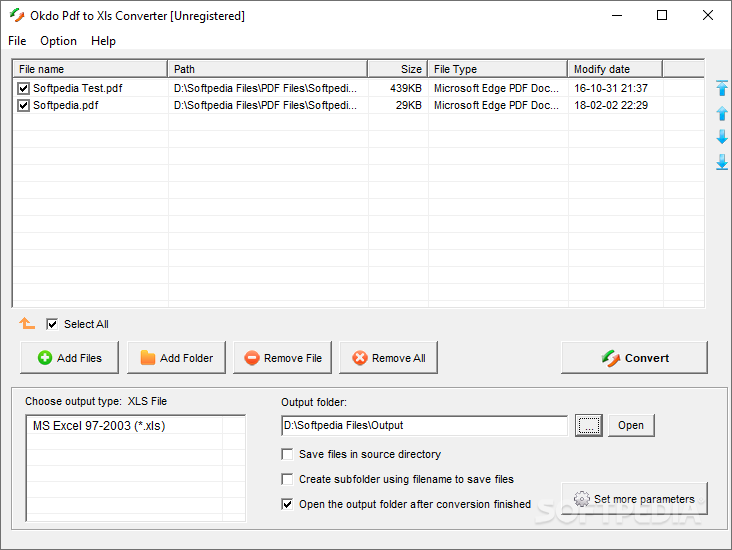Click the Remove File button
The height and width of the screenshot is (550, 732).
(282, 358)
